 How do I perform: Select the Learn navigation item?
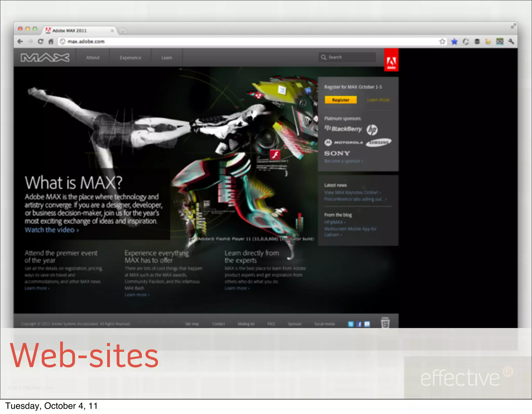point(167,58)
